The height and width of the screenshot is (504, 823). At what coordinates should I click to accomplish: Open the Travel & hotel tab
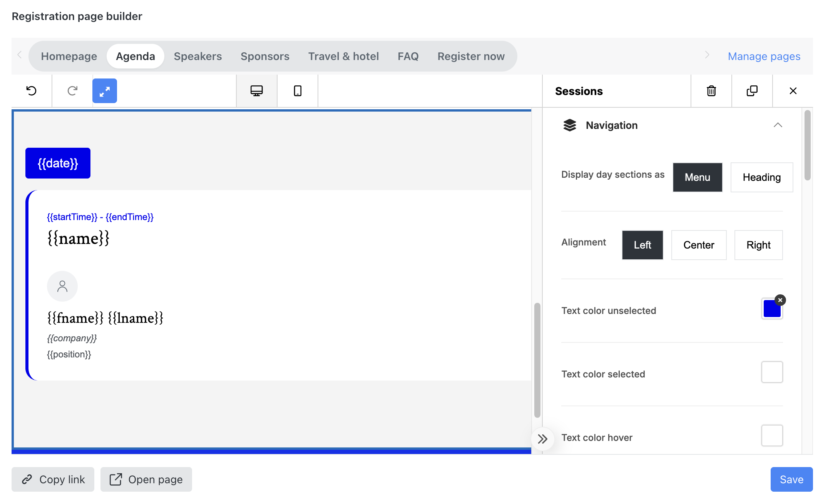pos(343,56)
